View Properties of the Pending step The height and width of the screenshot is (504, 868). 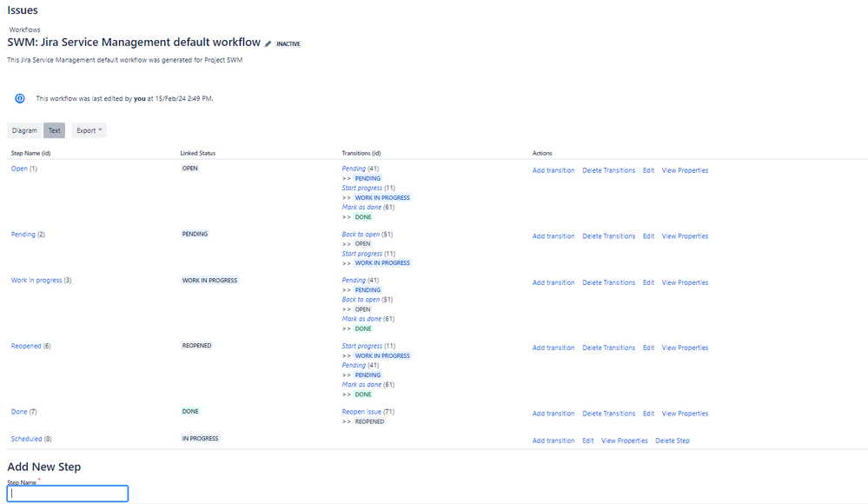686,236
